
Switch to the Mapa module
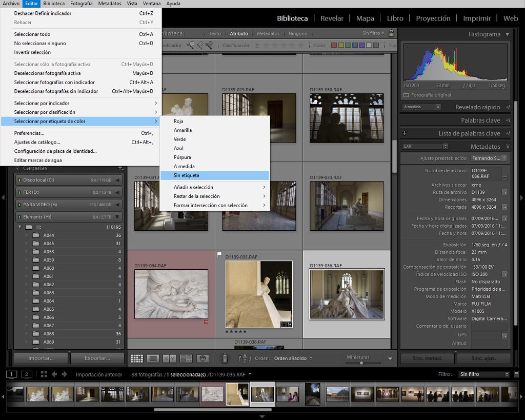click(x=365, y=18)
